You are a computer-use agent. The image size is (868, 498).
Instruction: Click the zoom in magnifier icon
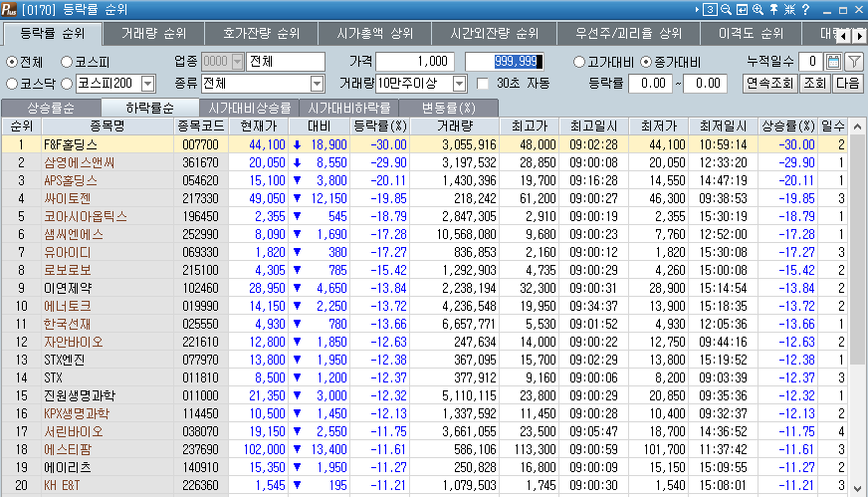(x=758, y=9)
